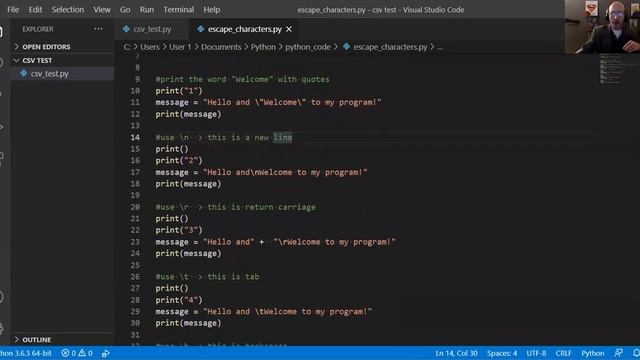Image resolution: width=640 pixels, height=360 pixels.
Task: Change indentation via Spaces: 4
Action: [502, 353]
